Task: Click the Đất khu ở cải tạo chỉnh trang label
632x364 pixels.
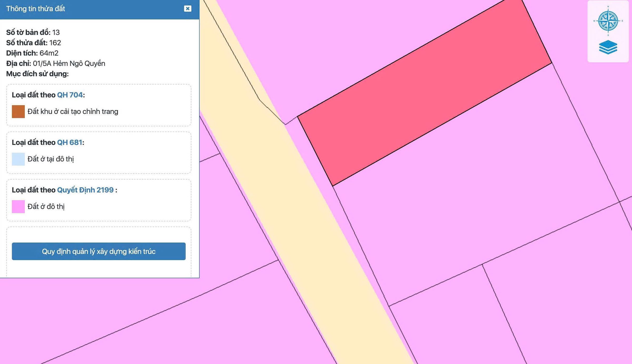Action: (x=73, y=112)
